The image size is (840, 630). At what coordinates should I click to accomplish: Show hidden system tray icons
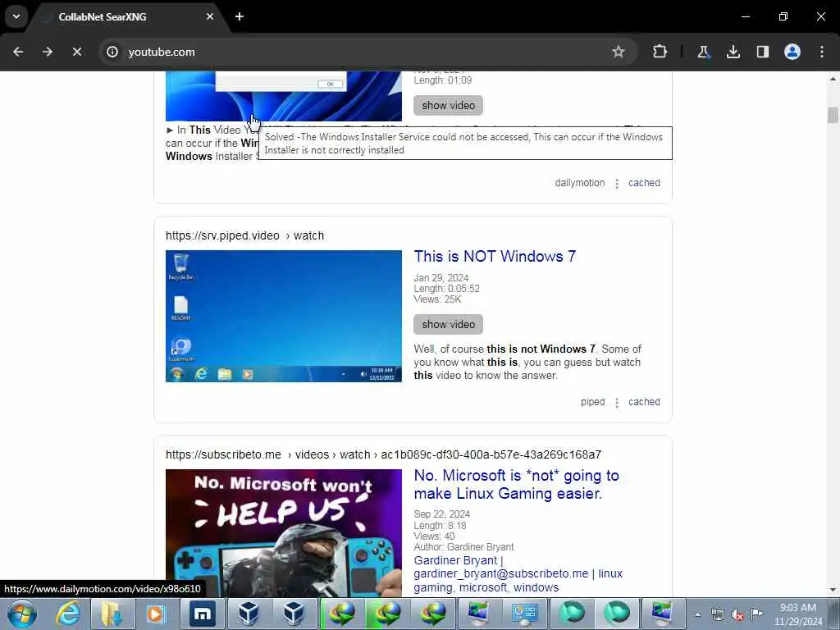697,614
